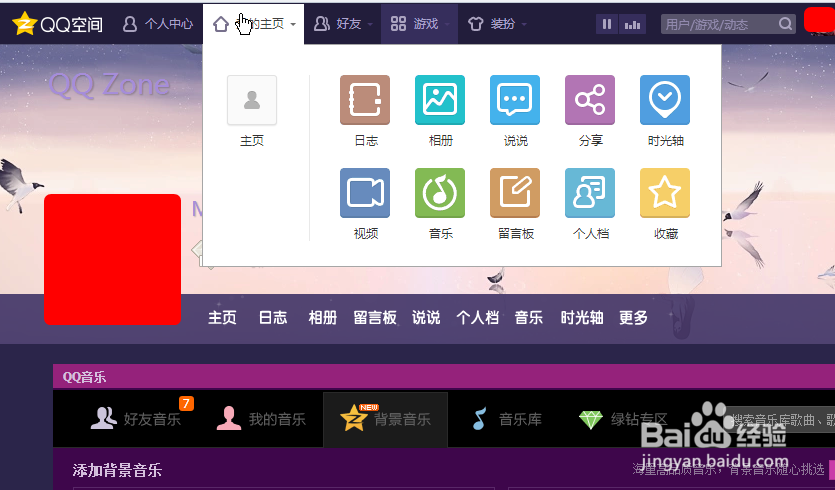Switch to 好友音乐 tab
The height and width of the screenshot is (490, 835).
[x=136, y=419]
